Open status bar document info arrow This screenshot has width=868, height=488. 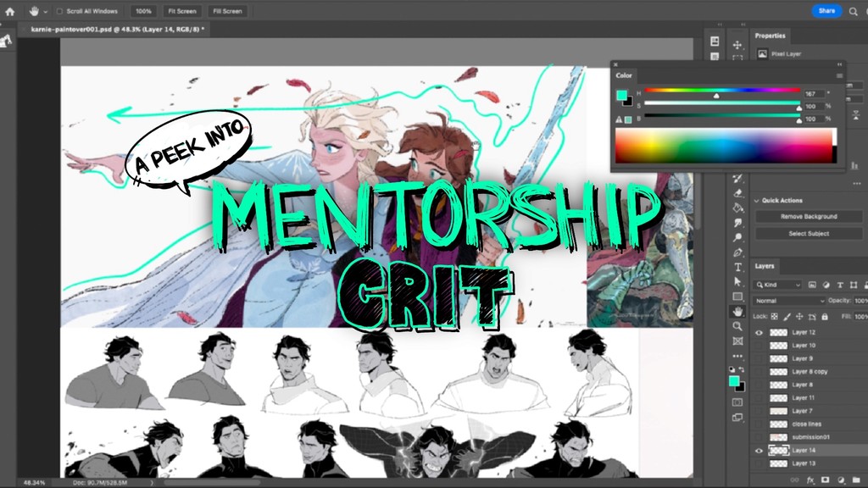pos(153,482)
